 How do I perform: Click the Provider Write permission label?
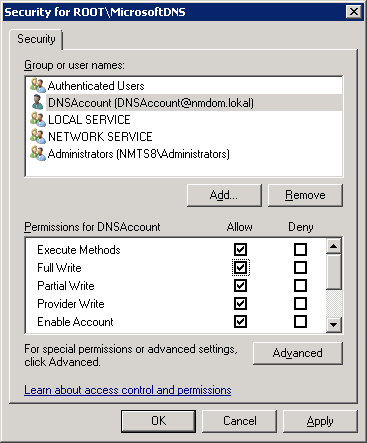tap(71, 304)
